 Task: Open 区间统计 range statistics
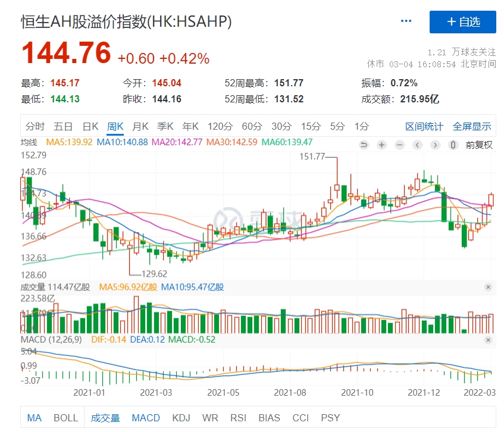[424, 126]
